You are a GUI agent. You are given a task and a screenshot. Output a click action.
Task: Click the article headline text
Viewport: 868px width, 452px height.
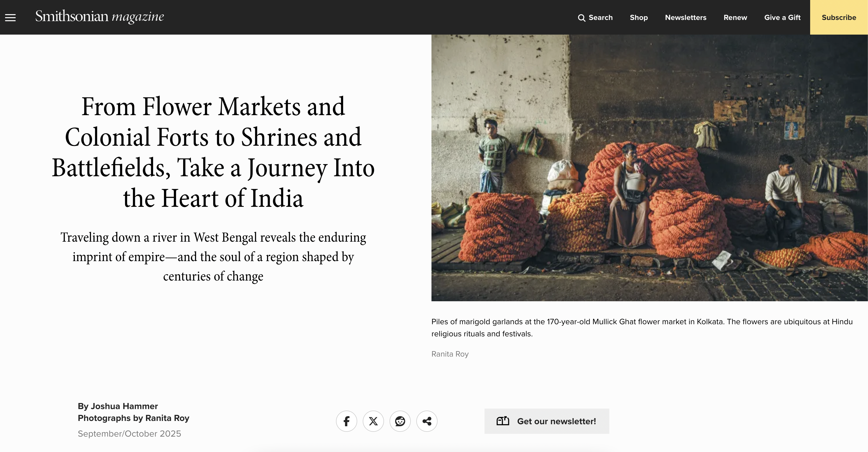tap(213, 152)
